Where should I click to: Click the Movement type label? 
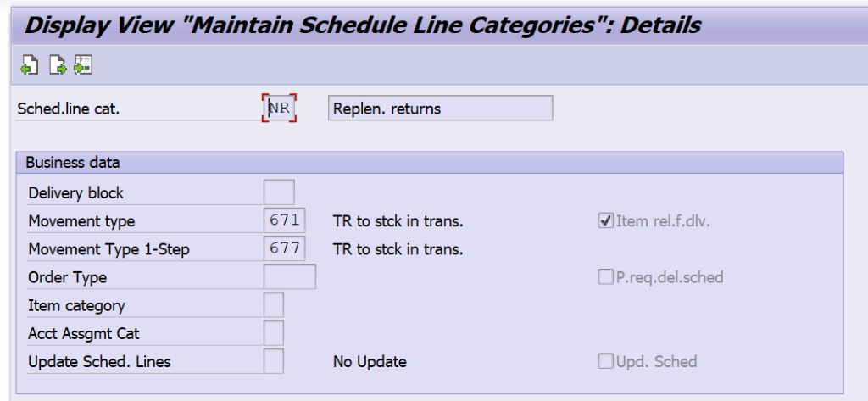[81, 221]
